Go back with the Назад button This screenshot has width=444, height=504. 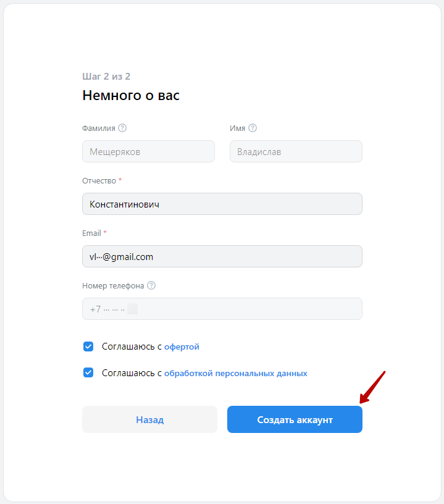tap(149, 419)
